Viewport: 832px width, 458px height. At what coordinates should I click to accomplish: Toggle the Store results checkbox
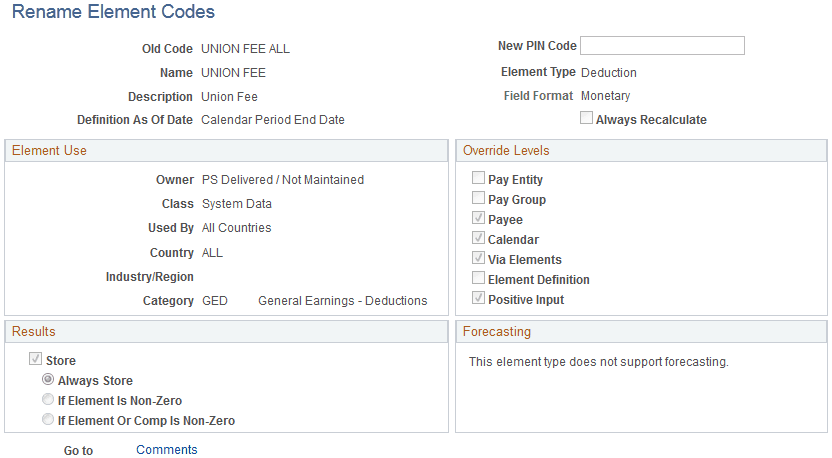coord(36,360)
